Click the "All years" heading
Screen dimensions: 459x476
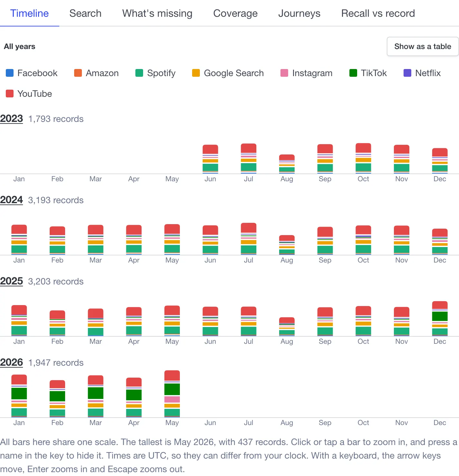tap(20, 46)
